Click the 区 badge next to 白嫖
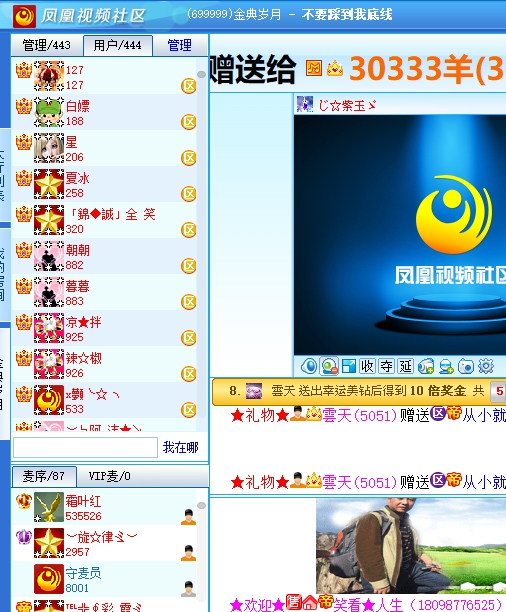The image size is (506, 612). coord(189,122)
